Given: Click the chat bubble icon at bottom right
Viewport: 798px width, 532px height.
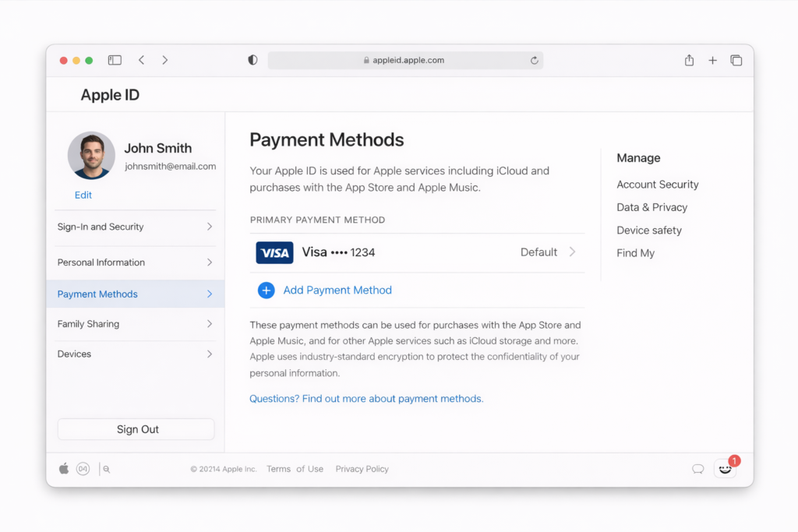Looking at the screenshot, I should [698, 468].
